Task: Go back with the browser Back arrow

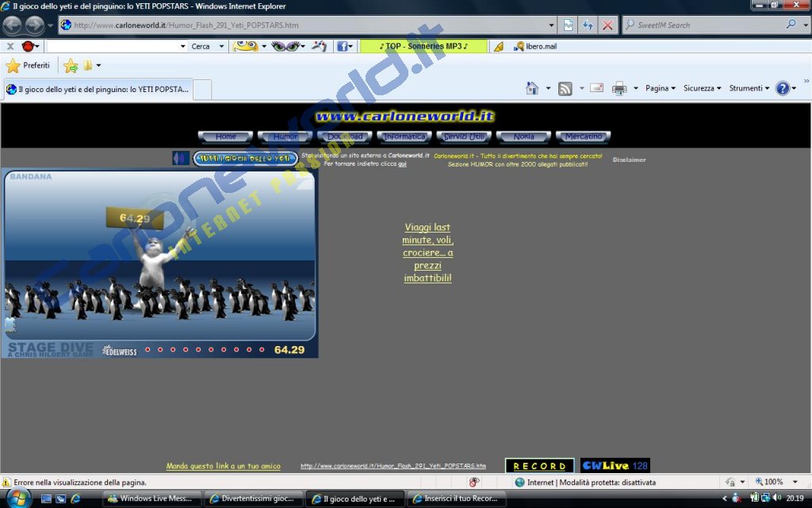Action: tap(12, 25)
